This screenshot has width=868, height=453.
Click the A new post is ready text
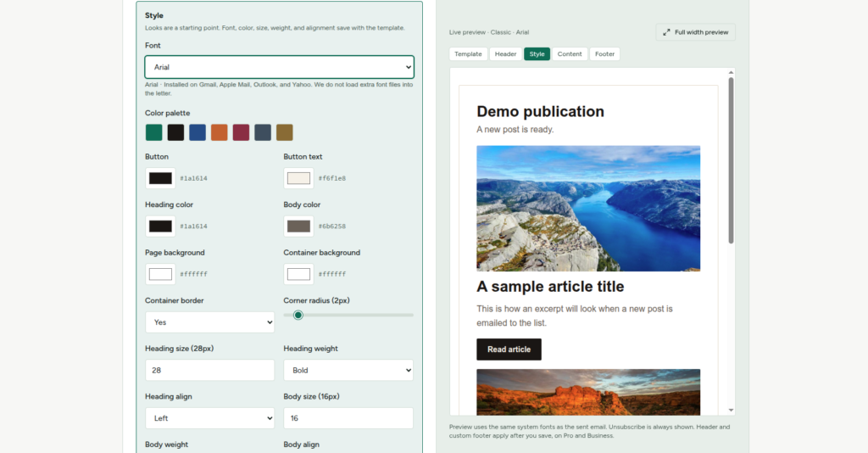[515, 130]
